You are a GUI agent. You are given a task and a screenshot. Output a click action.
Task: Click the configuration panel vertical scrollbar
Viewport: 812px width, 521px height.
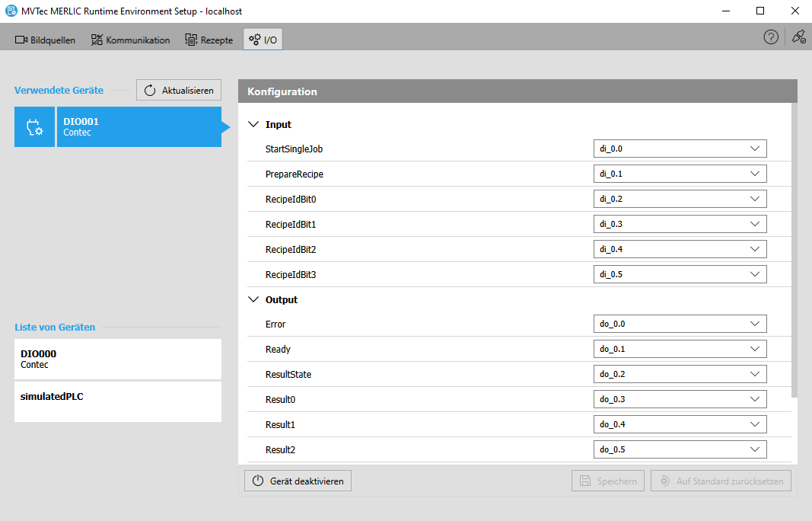tap(794, 251)
